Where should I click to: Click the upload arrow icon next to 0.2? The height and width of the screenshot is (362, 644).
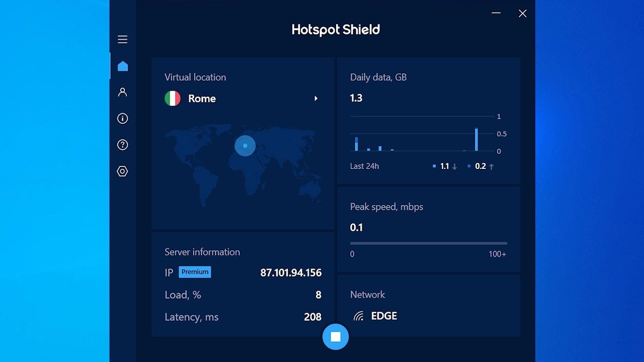[x=492, y=166]
